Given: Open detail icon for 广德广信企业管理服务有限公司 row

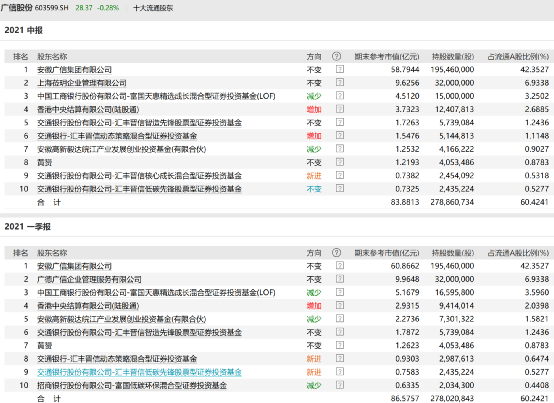Looking at the screenshot, I should (340, 279).
